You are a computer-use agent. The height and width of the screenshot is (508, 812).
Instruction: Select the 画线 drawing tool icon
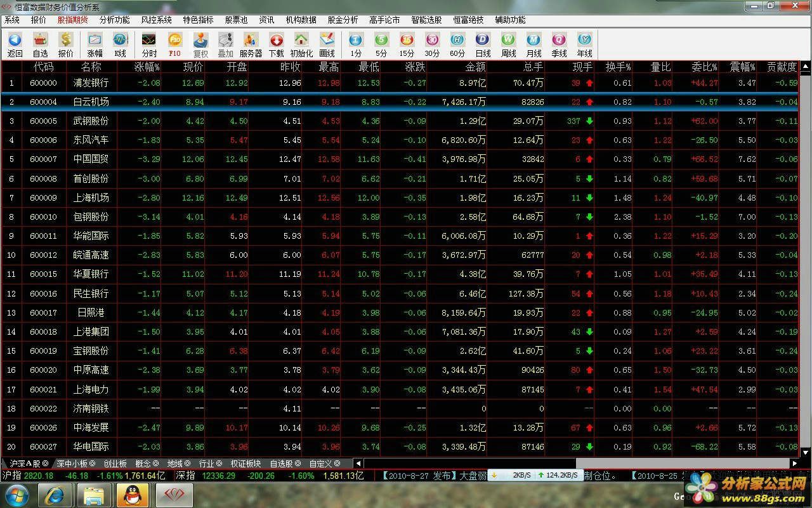coord(327,44)
